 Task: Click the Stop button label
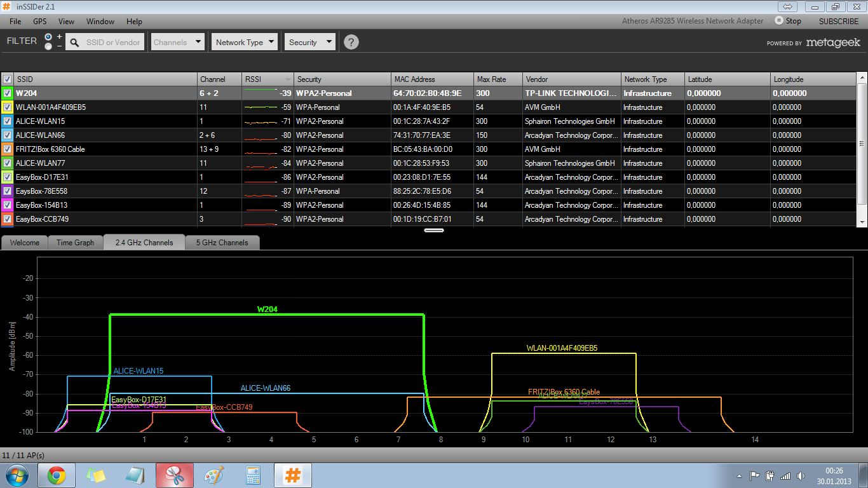(794, 21)
